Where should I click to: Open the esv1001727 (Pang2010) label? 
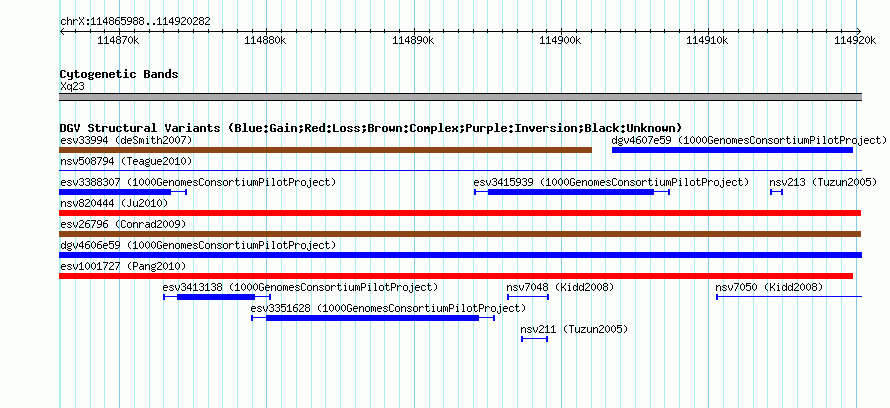tap(123, 266)
